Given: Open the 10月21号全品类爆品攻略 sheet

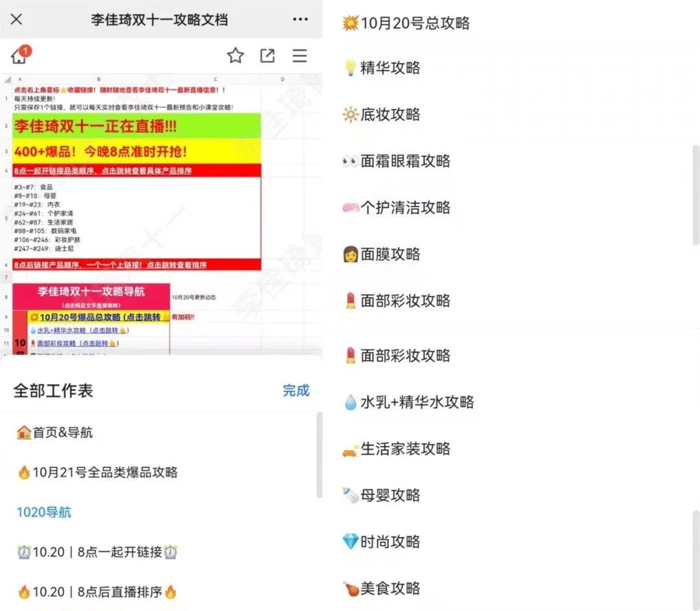Looking at the screenshot, I should point(97,472).
